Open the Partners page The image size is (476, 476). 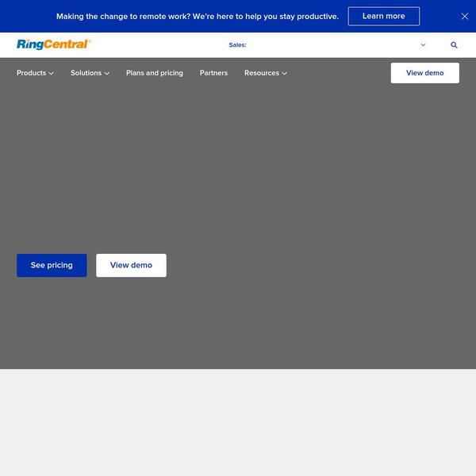point(213,73)
